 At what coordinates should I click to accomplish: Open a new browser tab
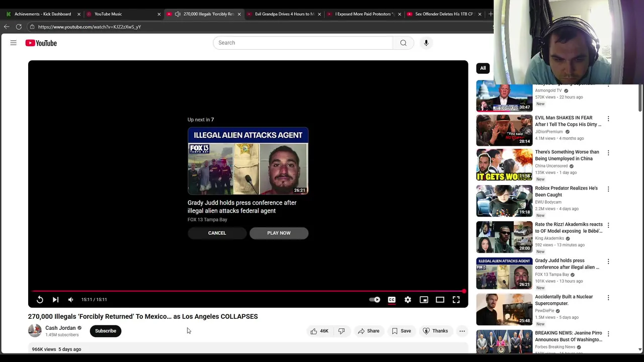pyautogui.click(x=491, y=14)
